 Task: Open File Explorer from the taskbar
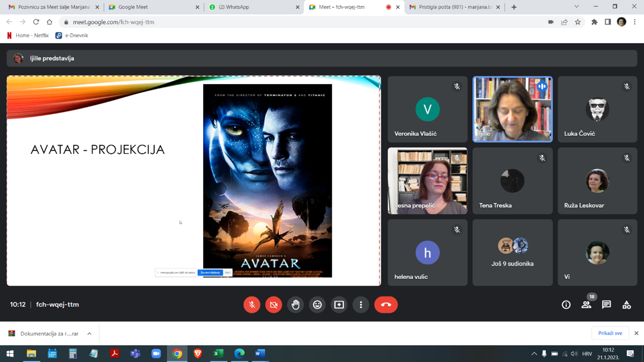pyautogui.click(x=31, y=354)
